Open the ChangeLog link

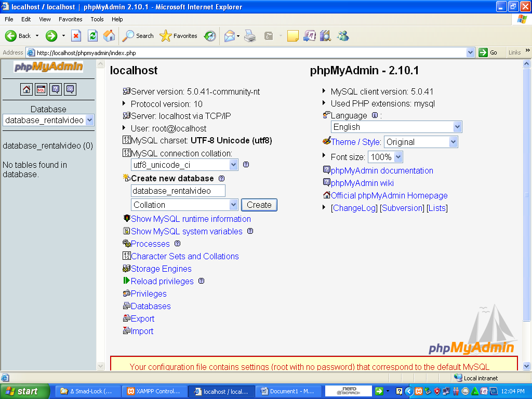(x=354, y=208)
